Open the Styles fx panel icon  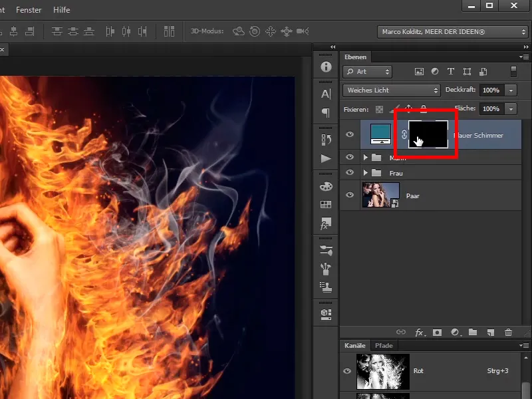pos(326,223)
